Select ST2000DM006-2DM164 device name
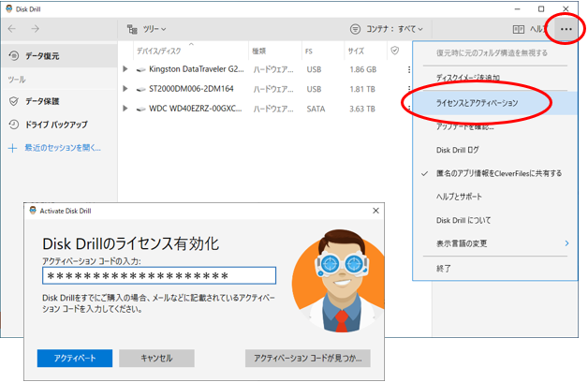 coord(191,89)
